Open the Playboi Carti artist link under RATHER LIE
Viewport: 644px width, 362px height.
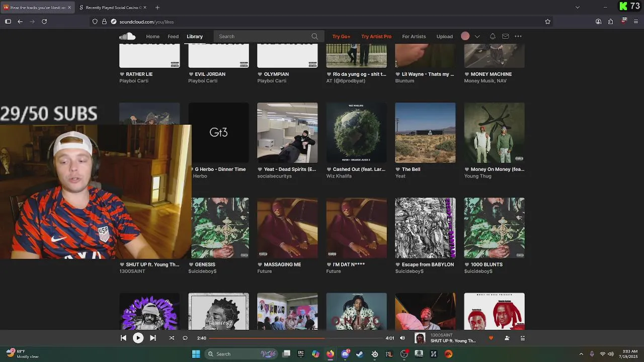(x=134, y=81)
